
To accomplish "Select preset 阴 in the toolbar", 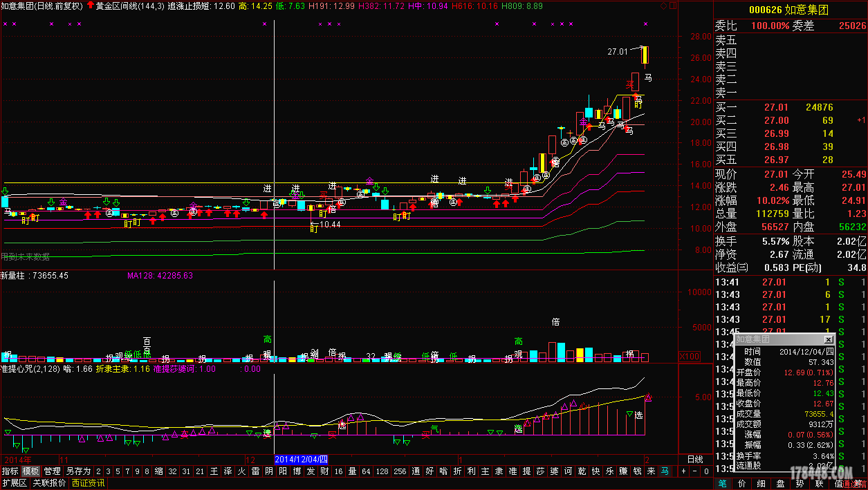I will click(268, 471).
